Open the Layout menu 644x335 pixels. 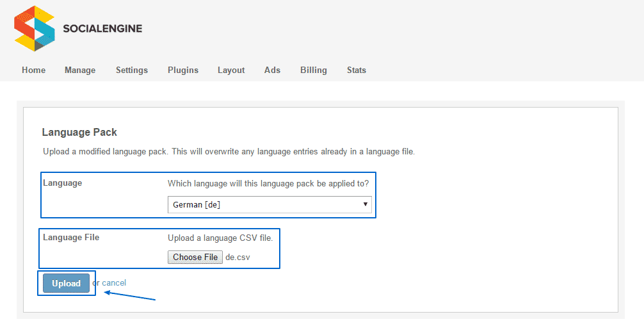pyautogui.click(x=231, y=70)
